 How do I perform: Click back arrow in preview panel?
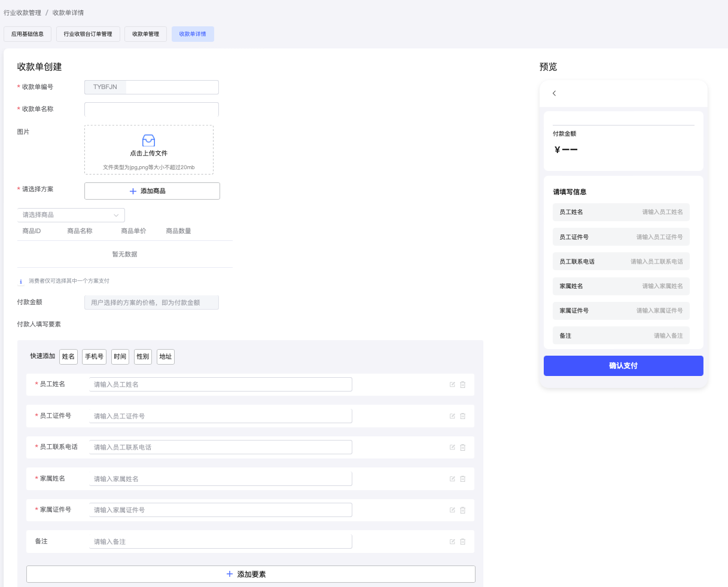(x=555, y=93)
